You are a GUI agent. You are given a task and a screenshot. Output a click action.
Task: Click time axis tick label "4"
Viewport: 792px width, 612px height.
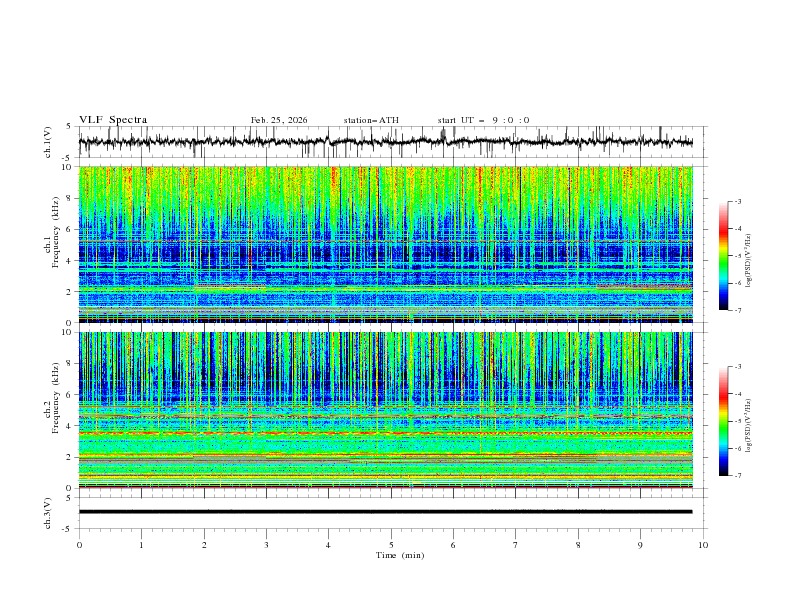(328, 545)
